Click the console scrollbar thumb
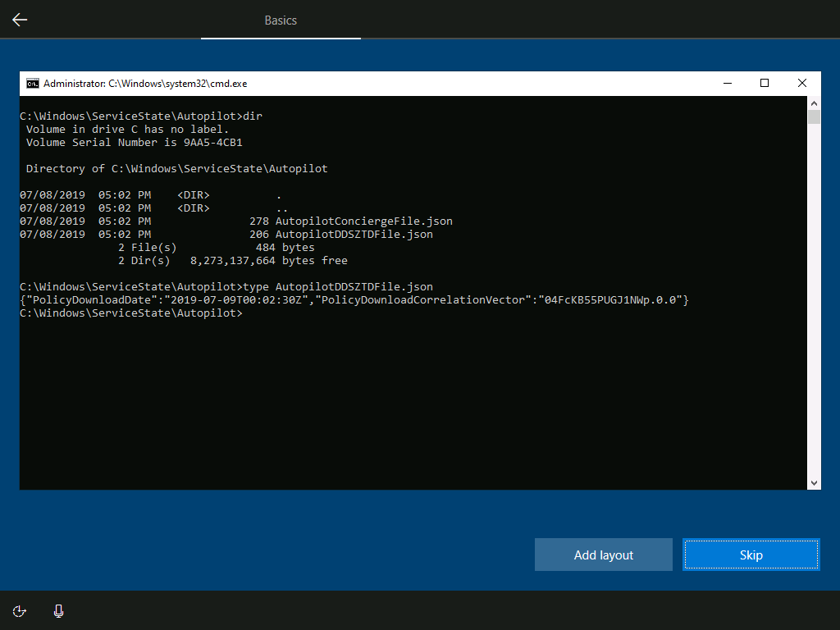This screenshot has height=630, width=840. pyautogui.click(x=814, y=117)
